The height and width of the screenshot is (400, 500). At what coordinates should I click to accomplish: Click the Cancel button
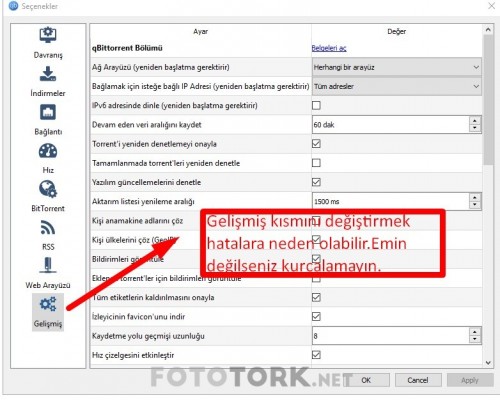[418, 380]
